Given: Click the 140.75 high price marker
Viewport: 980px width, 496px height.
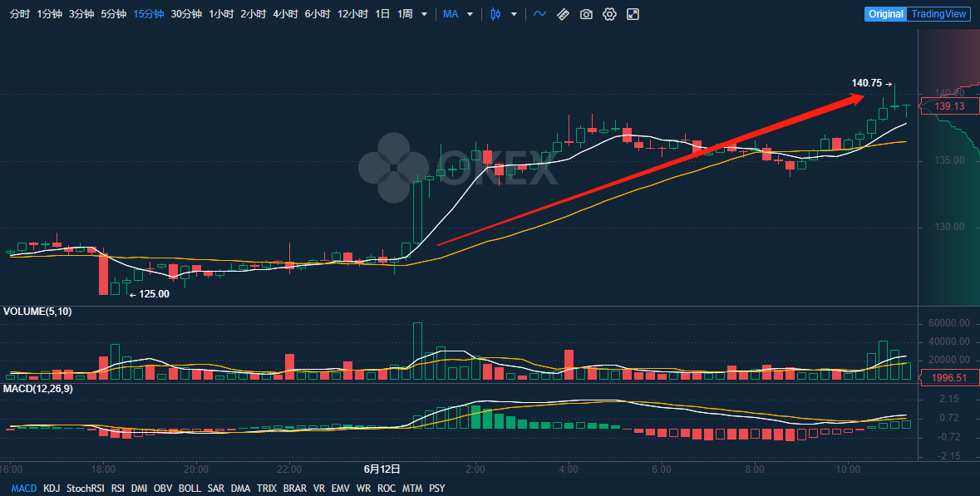Looking at the screenshot, I should pyautogui.click(x=866, y=83).
